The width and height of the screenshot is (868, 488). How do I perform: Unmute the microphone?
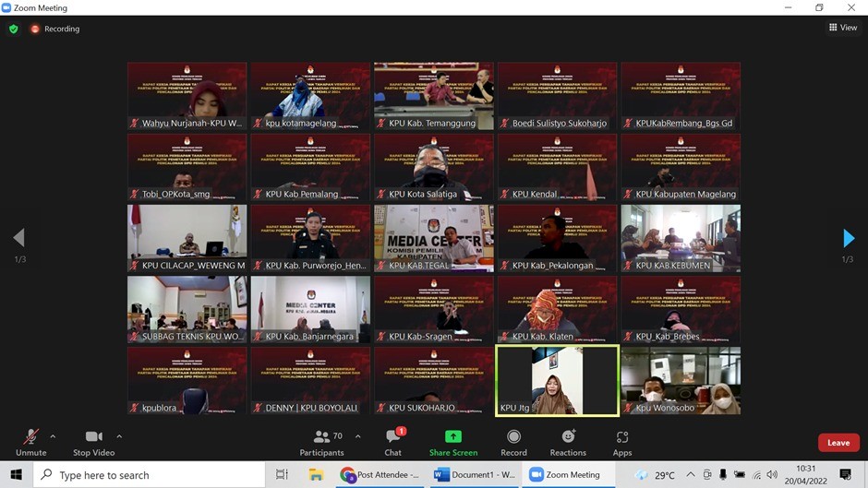coord(30,441)
